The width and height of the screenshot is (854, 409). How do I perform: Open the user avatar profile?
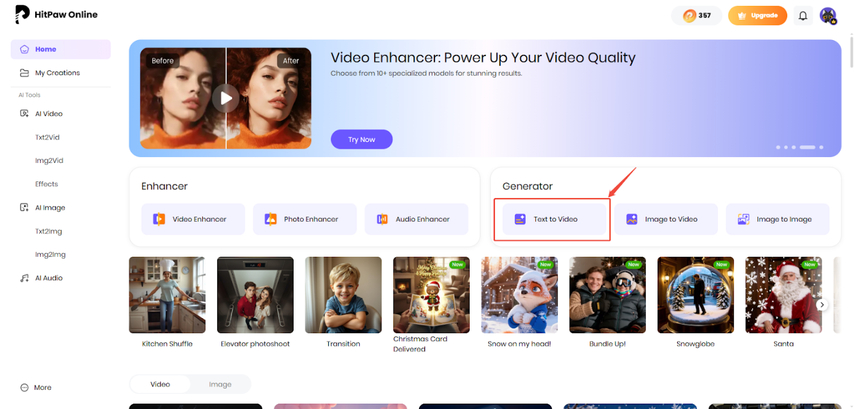pyautogui.click(x=828, y=15)
